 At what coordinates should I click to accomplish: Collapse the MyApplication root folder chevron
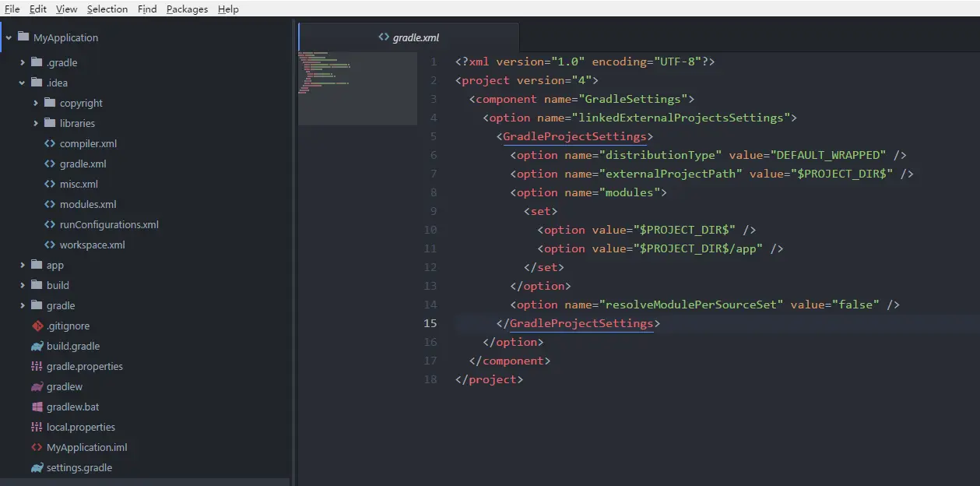click(x=9, y=37)
